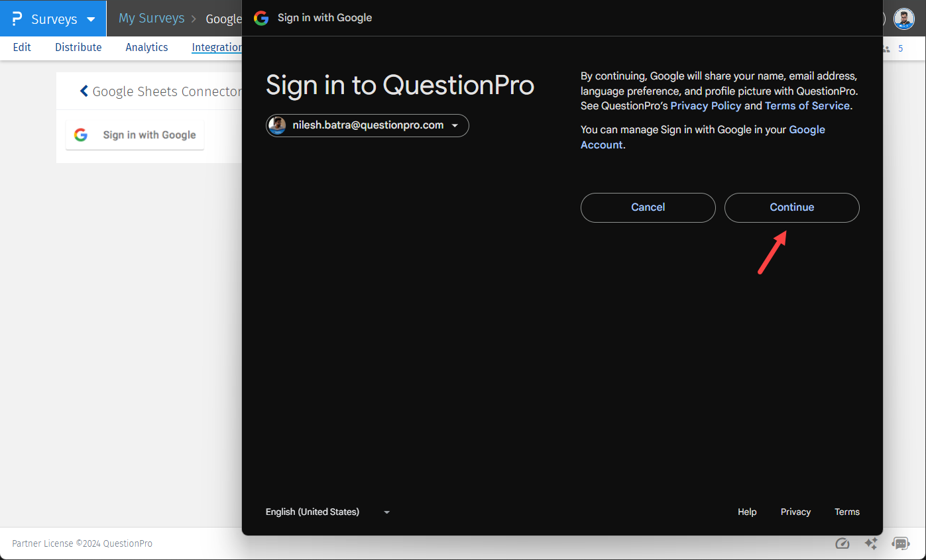926x560 pixels.
Task: Open the Analytics tab
Action: 146,47
